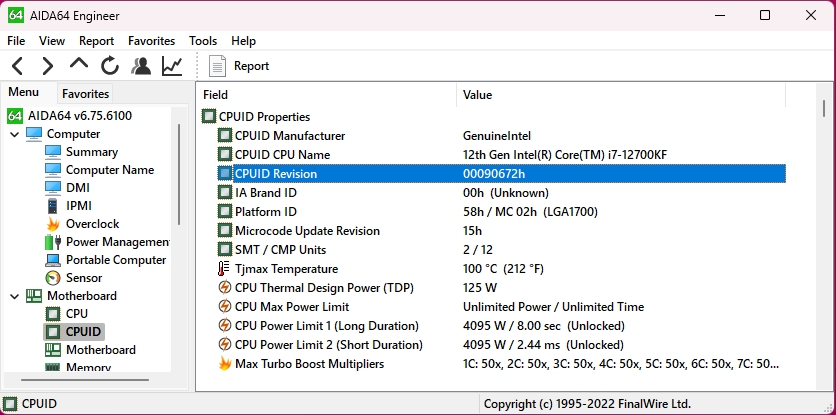Sort by the Value column header
836x415 pixels.
pyautogui.click(x=621, y=95)
